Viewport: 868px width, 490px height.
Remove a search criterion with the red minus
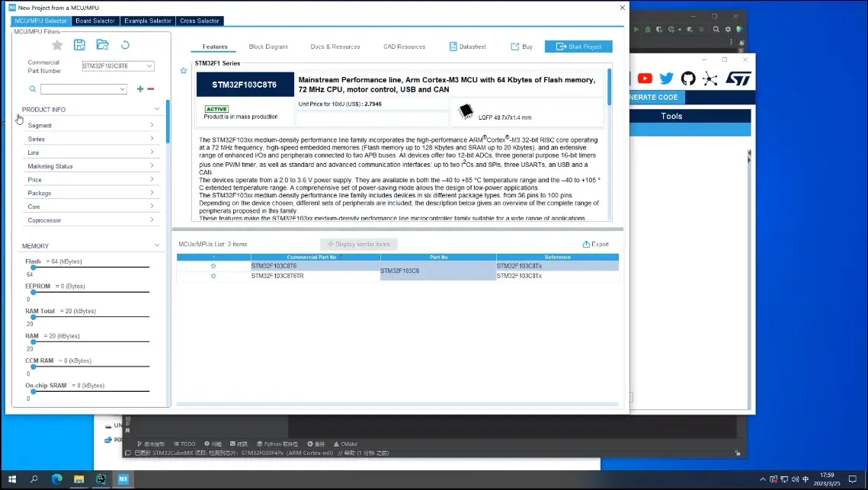click(151, 88)
